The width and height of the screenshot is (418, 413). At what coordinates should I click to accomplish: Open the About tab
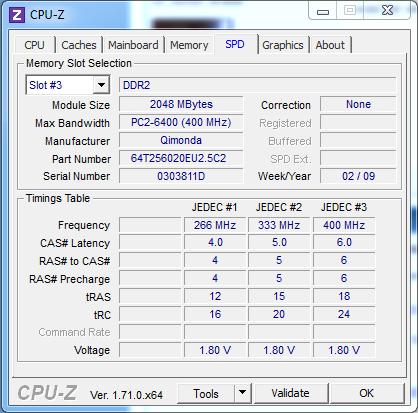coord(330,45)
